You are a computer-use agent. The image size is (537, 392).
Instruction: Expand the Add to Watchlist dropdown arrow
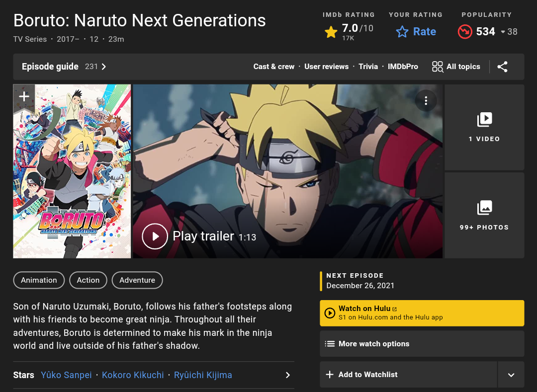(x=511, y=375)
